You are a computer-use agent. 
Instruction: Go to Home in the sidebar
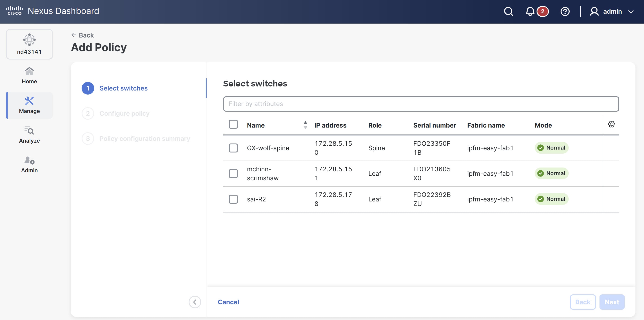tap(29, 75)
